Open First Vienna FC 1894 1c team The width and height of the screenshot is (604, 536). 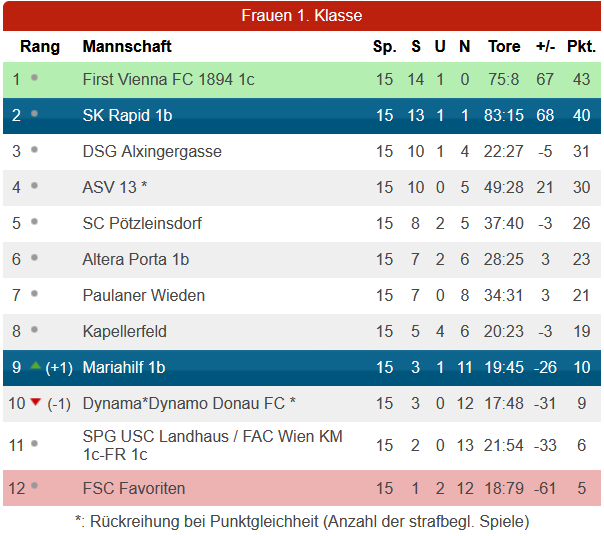(x=169, y=79)
